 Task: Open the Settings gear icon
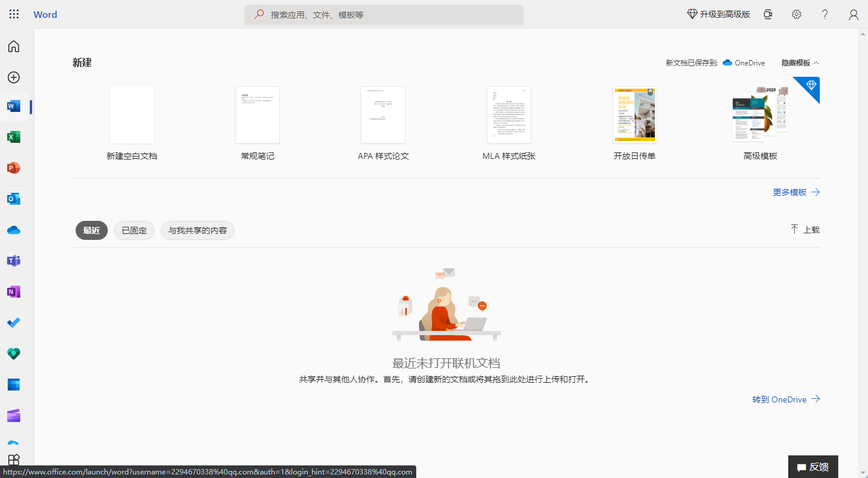click(x=796, y=14)
